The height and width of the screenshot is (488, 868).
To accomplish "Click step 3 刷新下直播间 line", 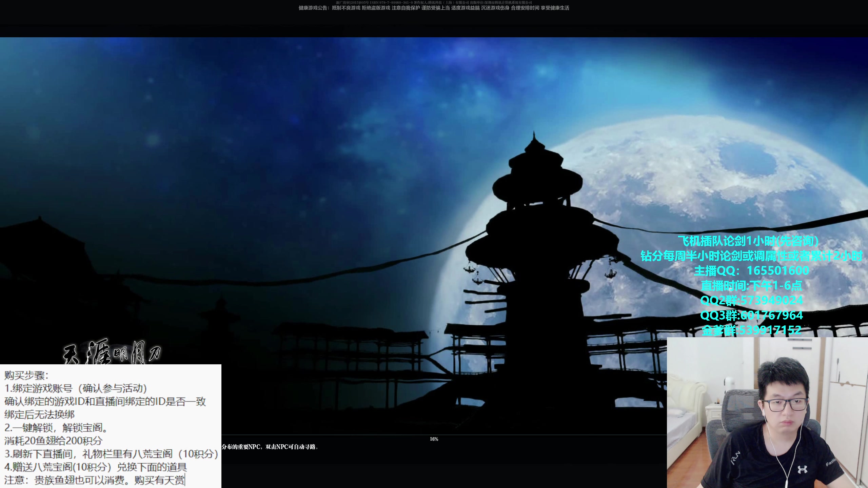I will (111, 454).
